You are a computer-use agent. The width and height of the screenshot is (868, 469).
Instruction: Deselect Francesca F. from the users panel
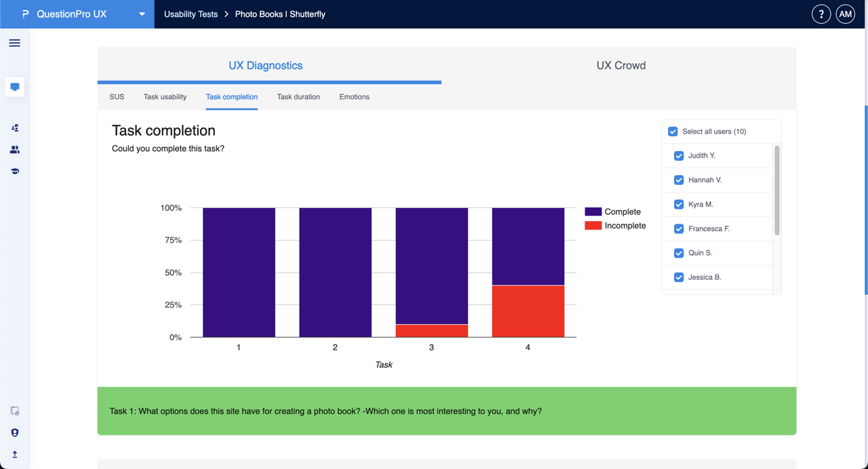click(679, 228)
